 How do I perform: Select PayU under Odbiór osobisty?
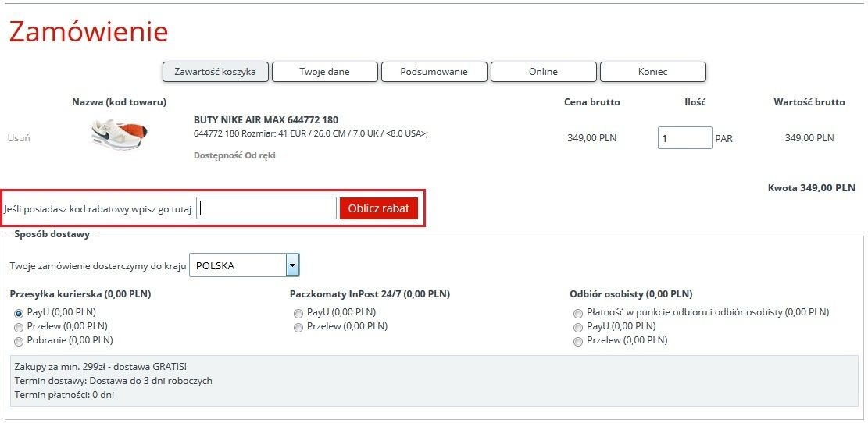coord(578,327)
